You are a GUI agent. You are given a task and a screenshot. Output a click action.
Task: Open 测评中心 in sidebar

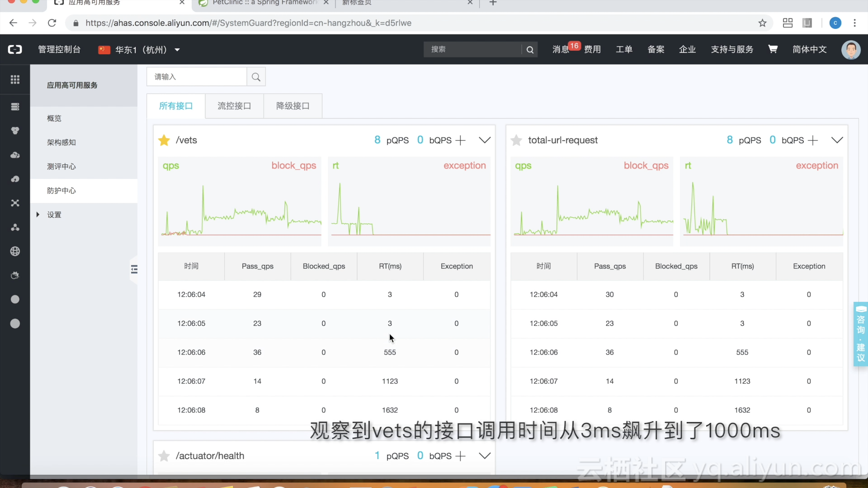pos(61,166)
